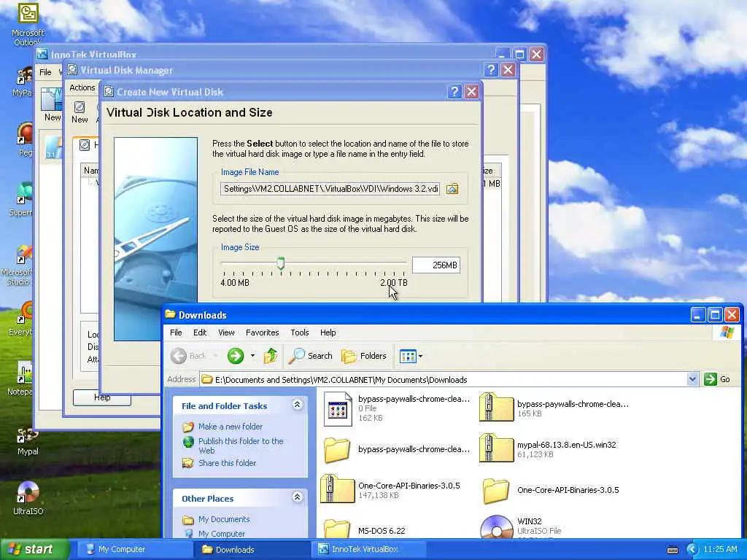Open View menu in Downloads window
Screen dimensions: 747x560
coord(226,332)
